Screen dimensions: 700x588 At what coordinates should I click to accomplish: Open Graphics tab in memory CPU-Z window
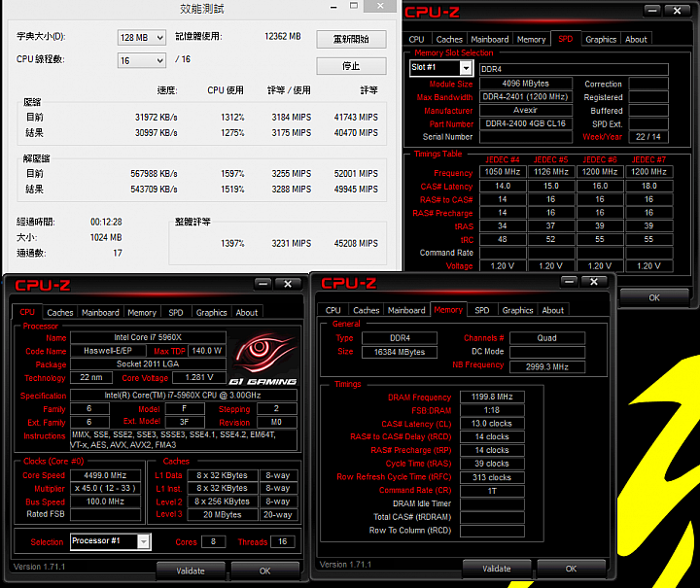517,310
